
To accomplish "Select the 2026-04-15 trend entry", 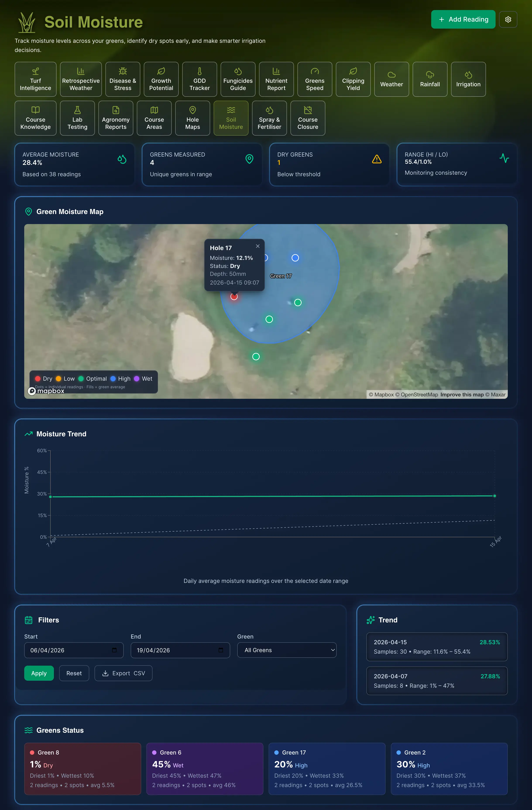I will pos(437,647).
